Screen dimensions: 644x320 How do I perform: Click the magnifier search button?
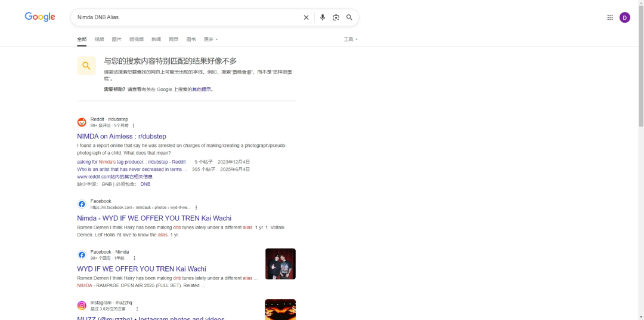(349, 17)
